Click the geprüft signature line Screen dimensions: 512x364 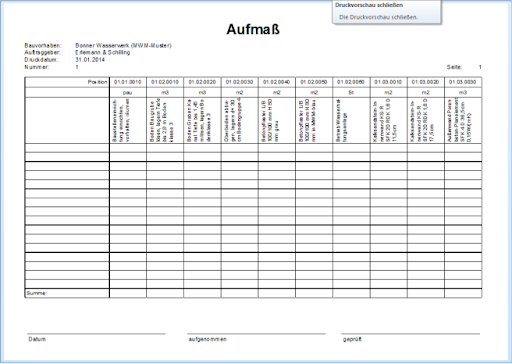(x=410, y=334)
